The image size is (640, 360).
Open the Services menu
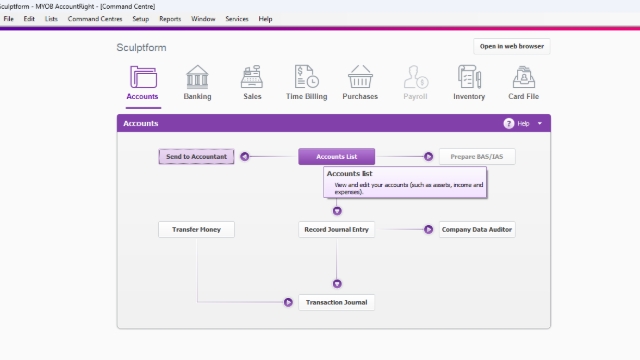pos(237,19)
